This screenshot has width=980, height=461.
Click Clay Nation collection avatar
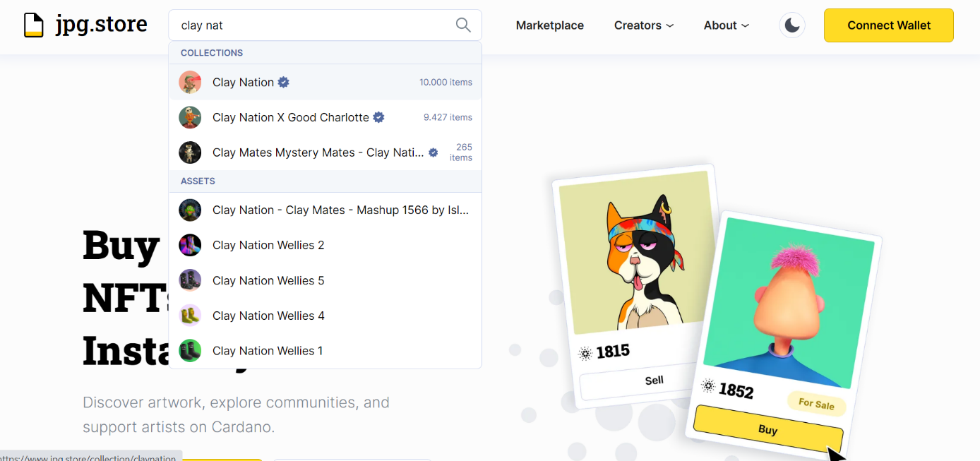190,82
